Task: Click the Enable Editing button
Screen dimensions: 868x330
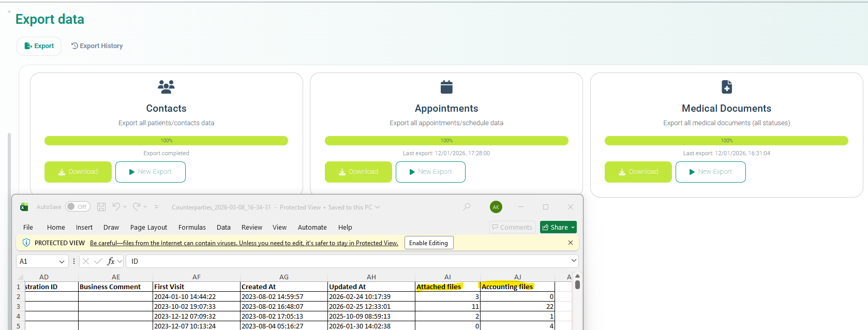Action: pyautogui.click(x=428, y=243)
